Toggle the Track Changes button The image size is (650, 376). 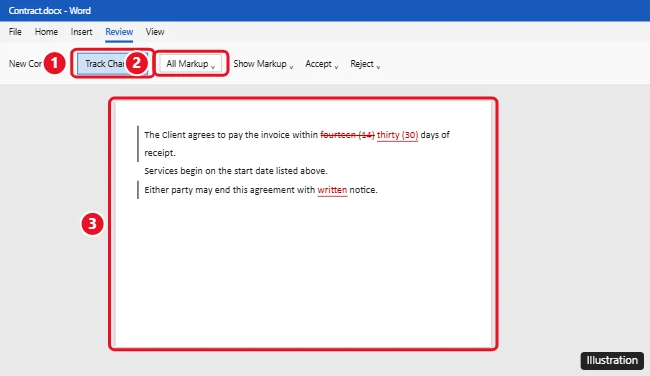112,64
